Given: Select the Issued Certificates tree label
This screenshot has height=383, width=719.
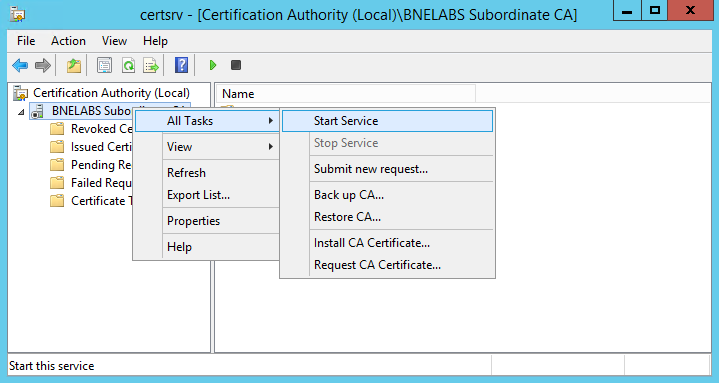Looking at the screenshot, I should click(x=101, y=147).
